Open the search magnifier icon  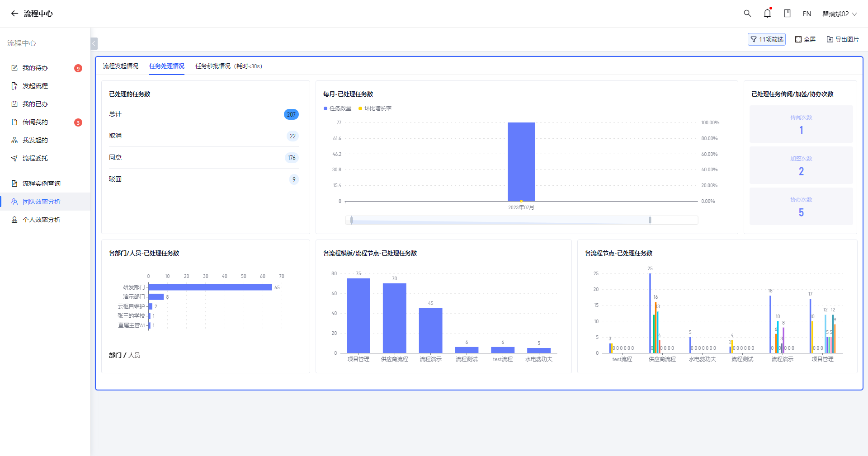tap(747, 14)
